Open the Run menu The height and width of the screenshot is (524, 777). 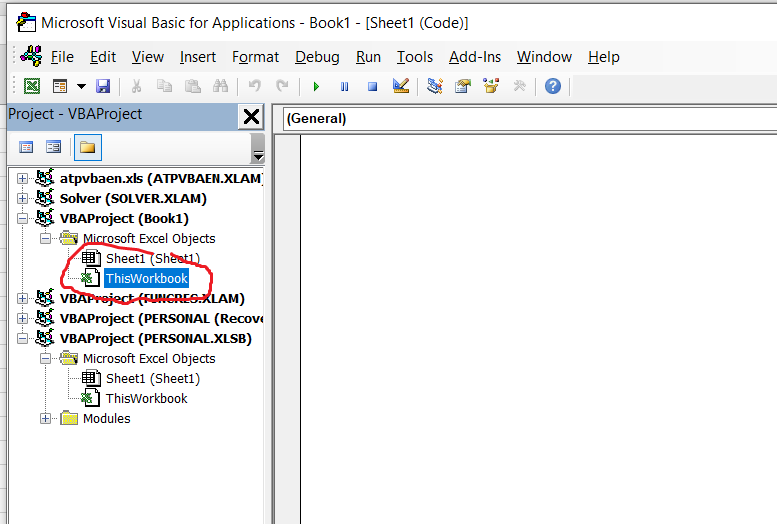tap(368, 57)
